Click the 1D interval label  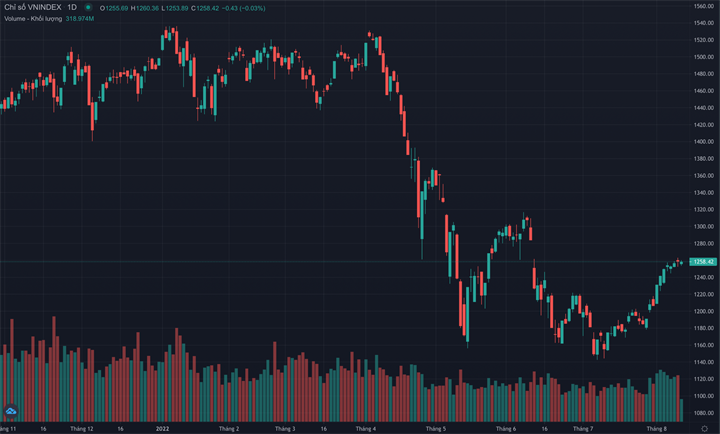72,7
